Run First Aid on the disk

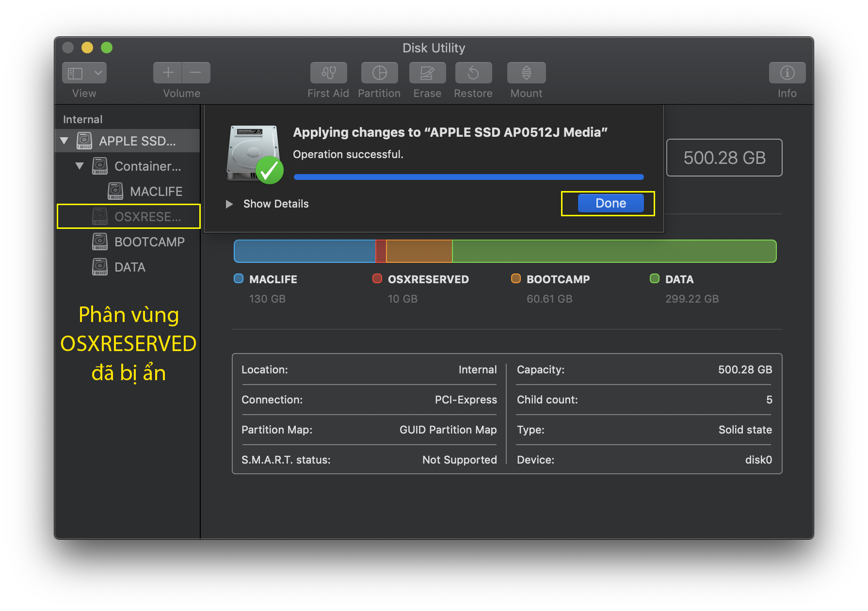[328, 73]
